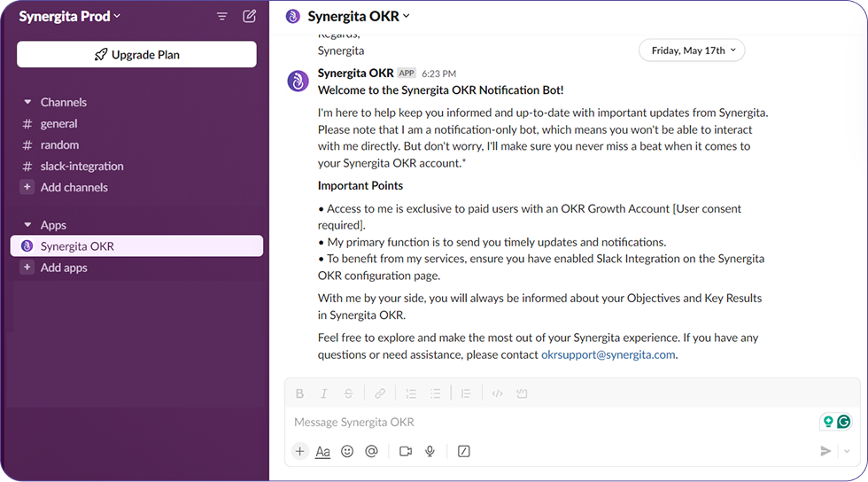
Task: Click the mention someone @ icon
Action: [371, 451]
